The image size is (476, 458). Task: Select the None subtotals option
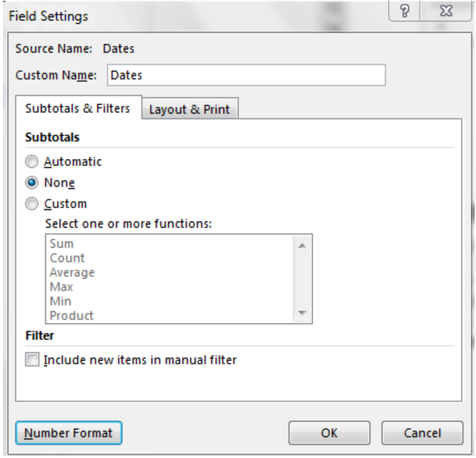32,182
